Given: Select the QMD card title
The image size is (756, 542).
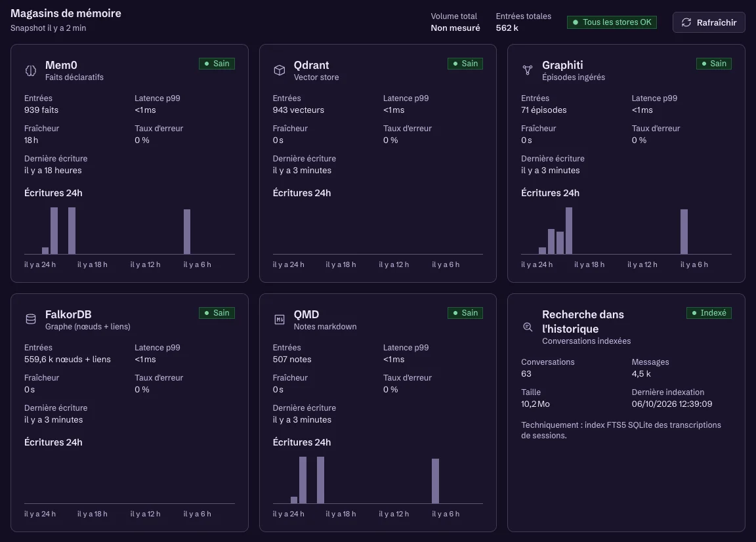Looking at the screenshot, I should coord(306,314).
